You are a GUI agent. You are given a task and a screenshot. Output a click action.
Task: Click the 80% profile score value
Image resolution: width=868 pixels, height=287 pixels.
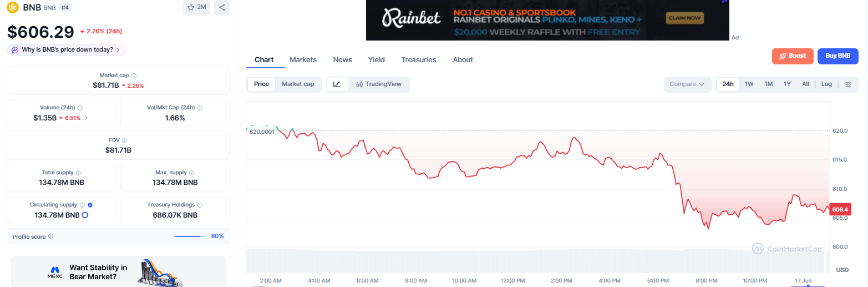(x=217, y=236)
